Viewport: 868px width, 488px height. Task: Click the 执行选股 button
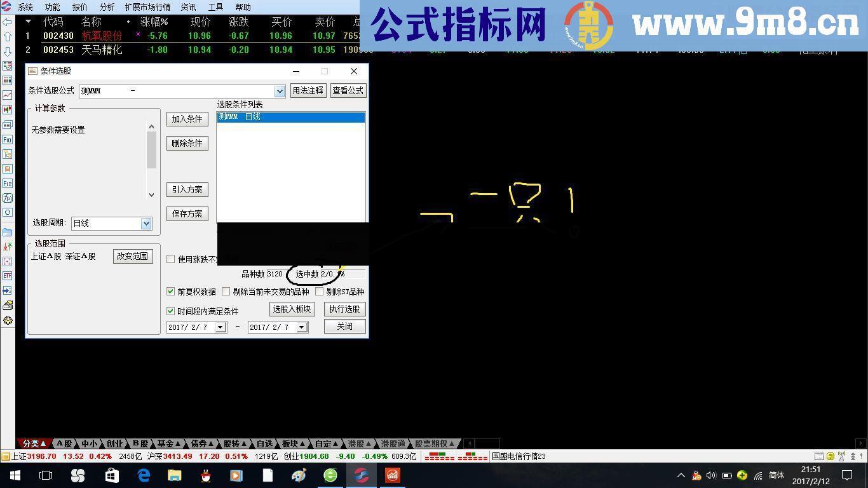tap(343, 309)
